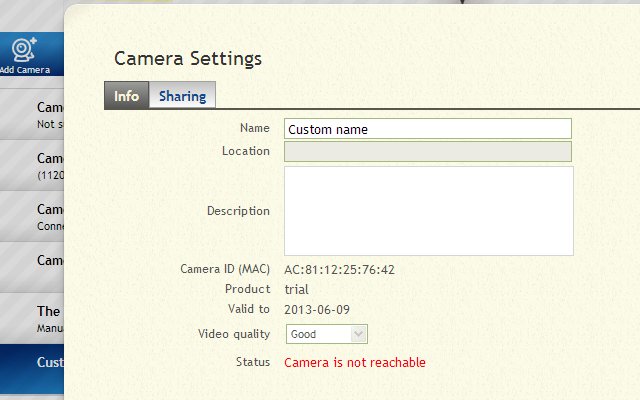Click inside the Description text area

pos(428,211)
